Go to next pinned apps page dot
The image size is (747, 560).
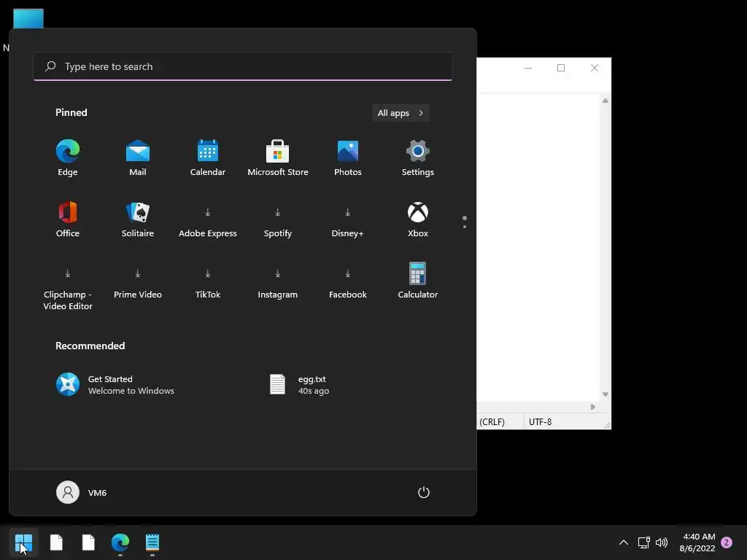[x=465, y=227]
